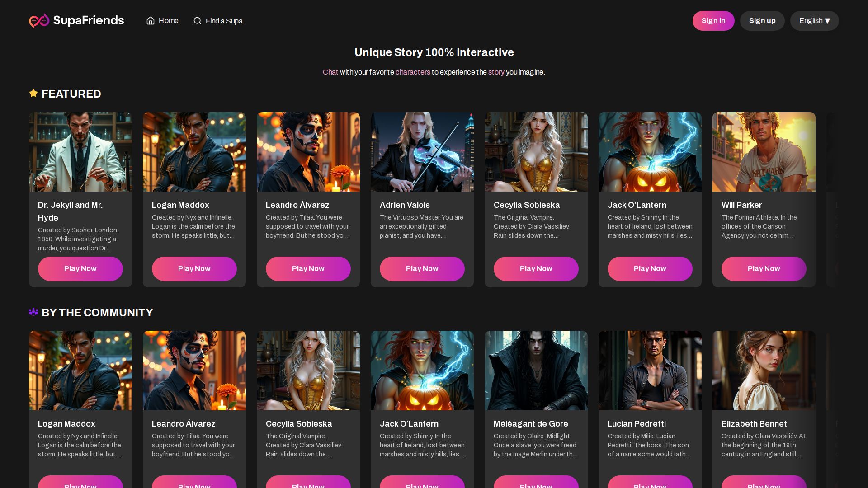Open the Find a Supa page
This screenshot has width=868, height=488.
pyautogui.click(x=224, y=21)
